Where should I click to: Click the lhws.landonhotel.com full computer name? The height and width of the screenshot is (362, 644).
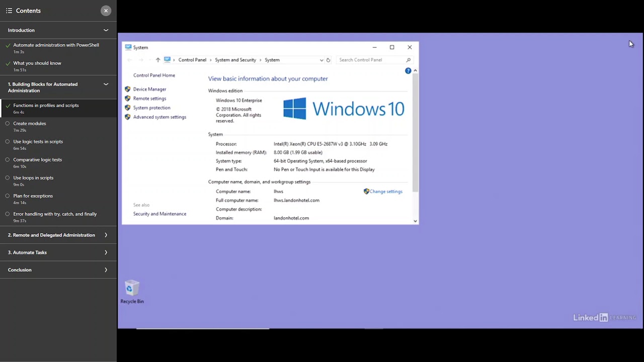coord(296,200)
